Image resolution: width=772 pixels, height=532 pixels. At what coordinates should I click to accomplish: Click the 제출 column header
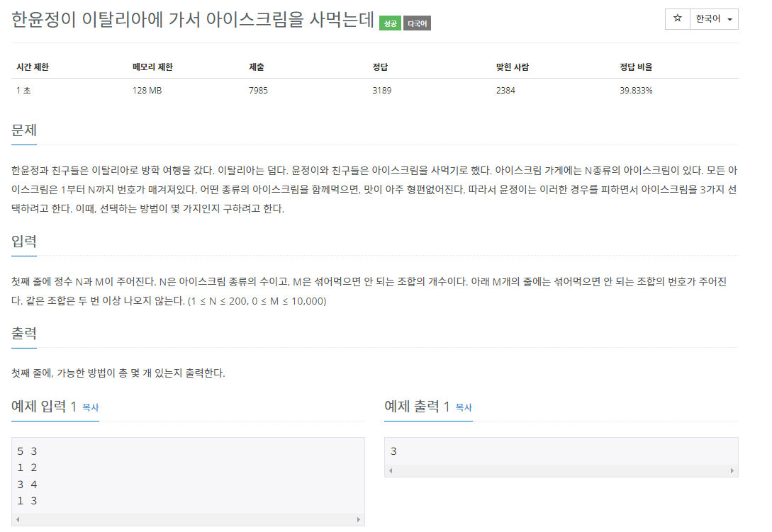(x=257, y=67)
